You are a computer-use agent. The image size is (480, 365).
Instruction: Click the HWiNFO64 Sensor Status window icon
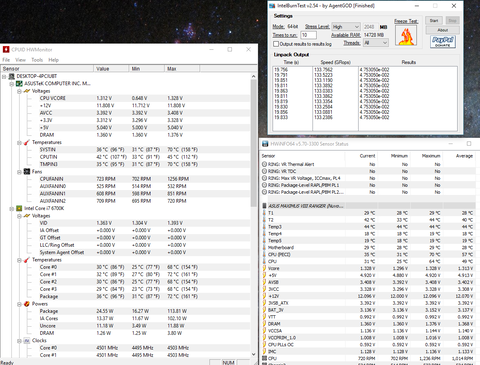pyautogui.click(x=265, y=144)
